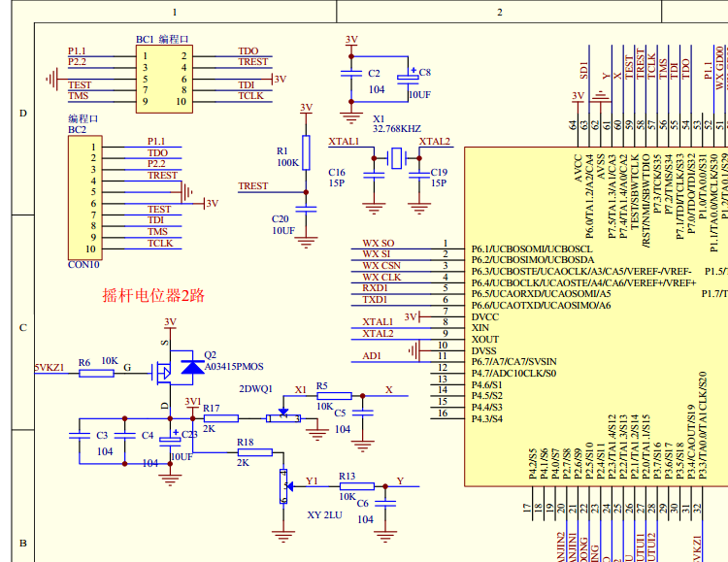Click the C3 capacitor symbol
The image size is (728, 562).
(x=80, y=436)
